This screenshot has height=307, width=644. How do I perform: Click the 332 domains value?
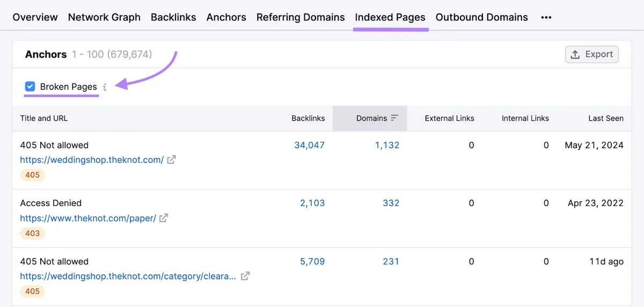[x=391, y=203]
